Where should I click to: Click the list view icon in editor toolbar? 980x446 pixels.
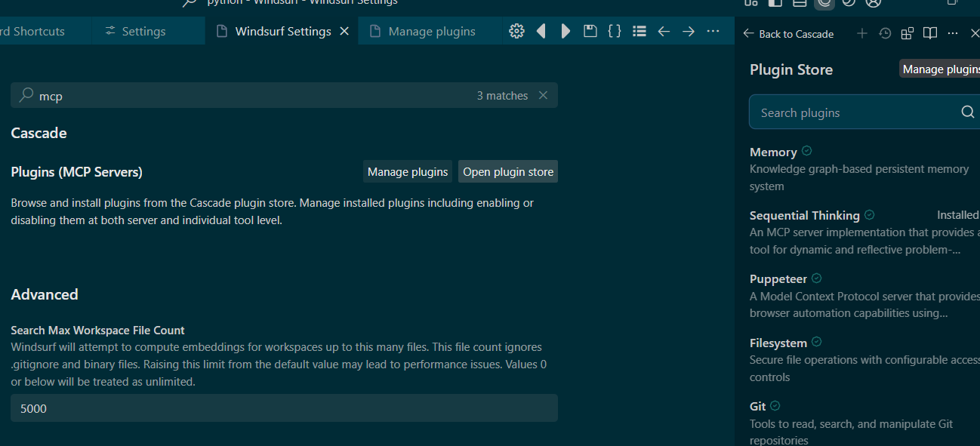[639, 31]
